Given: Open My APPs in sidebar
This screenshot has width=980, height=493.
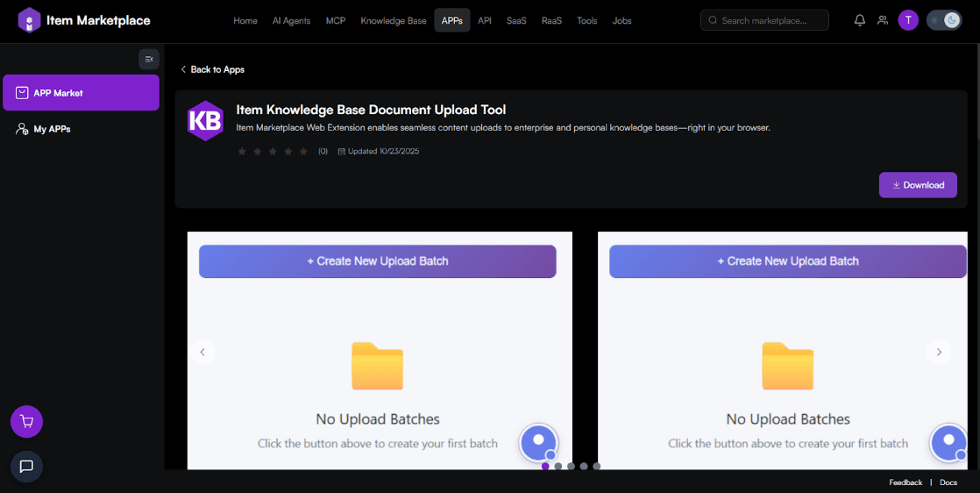Looking at the screenshot, I should pyautogui.click(x=52, y=129).
